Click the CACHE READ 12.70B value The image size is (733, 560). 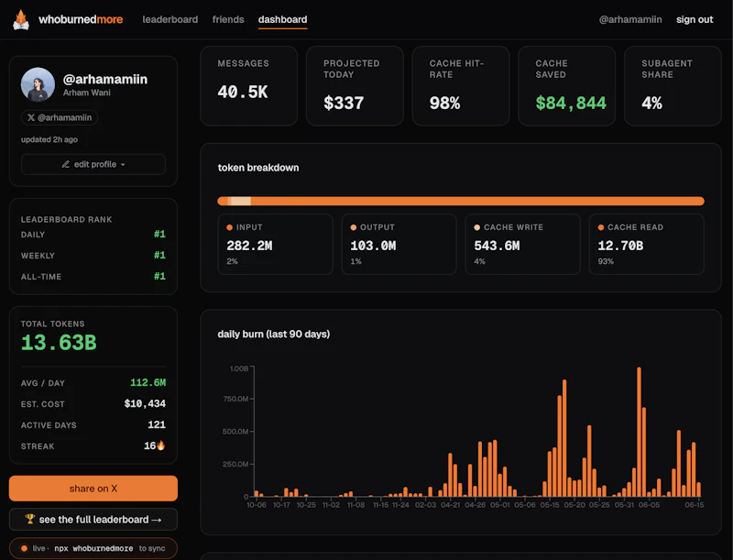[620, 246]
